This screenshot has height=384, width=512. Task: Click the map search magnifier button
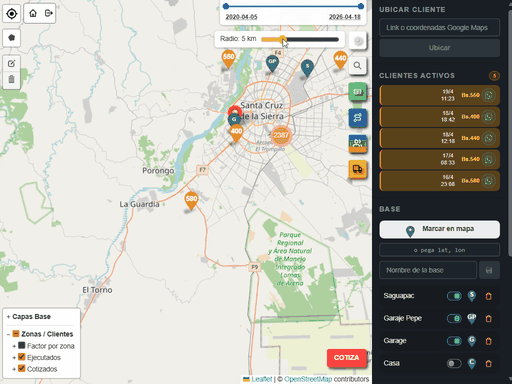click(357, 65)
